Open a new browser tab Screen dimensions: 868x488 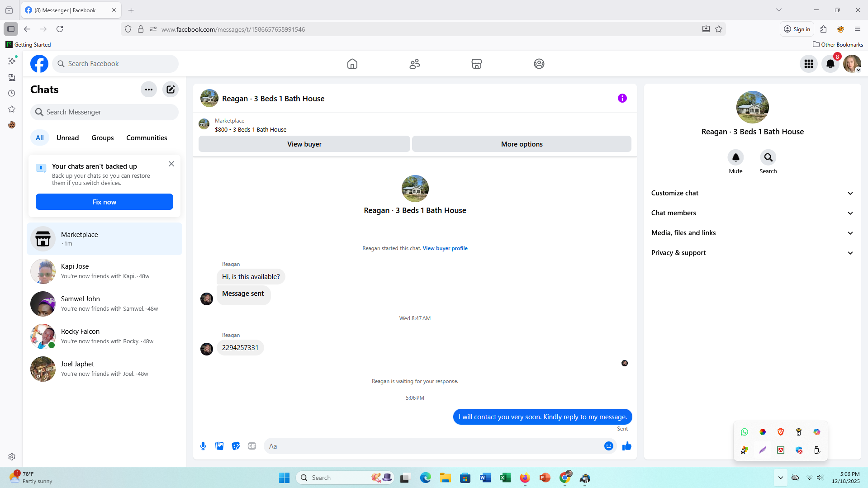pos(131,10)
